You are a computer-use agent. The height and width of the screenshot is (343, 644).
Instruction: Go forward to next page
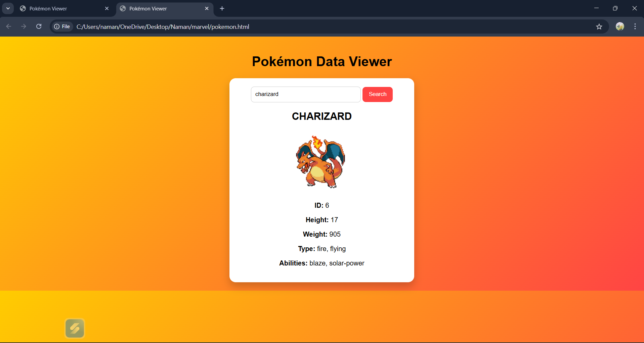pos(24,27)
